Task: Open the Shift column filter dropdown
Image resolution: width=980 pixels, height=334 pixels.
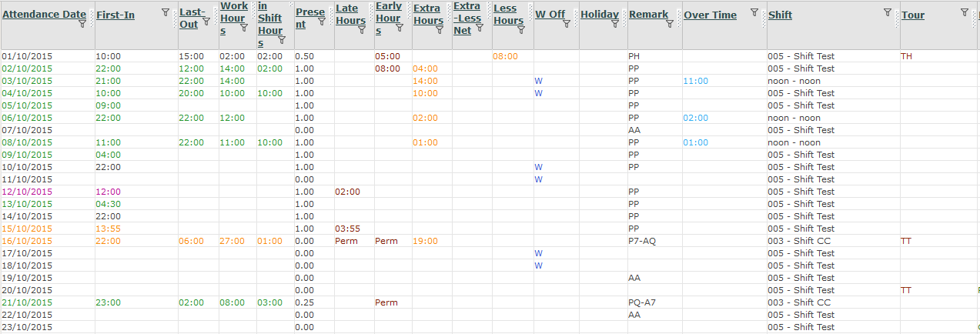Action: (x=888, y=12)
